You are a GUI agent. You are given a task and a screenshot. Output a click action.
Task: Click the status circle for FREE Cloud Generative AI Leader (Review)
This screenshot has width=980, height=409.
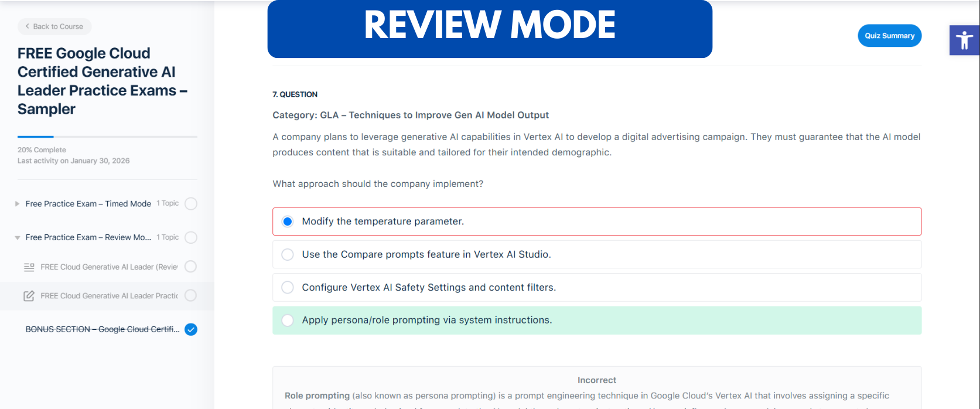(x=191, y=267)
